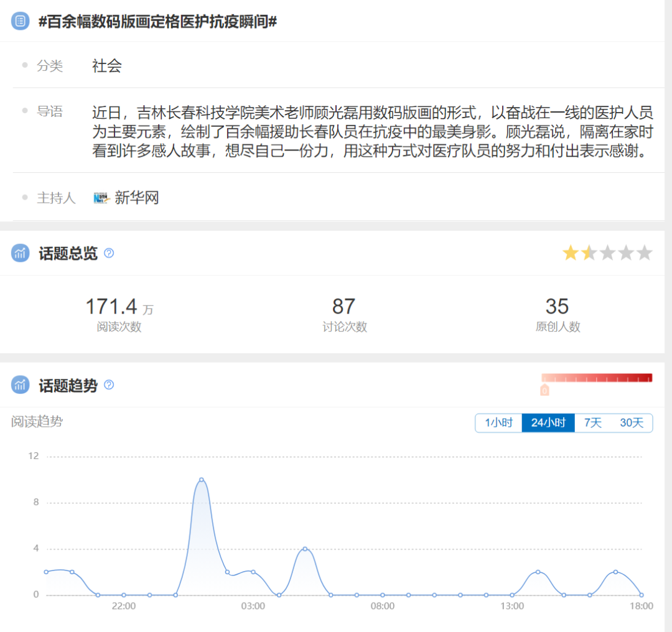This screenshot has height=632, width=672.
Task: Click the help question mark beside 话题总览
Action: pos(109,253)
